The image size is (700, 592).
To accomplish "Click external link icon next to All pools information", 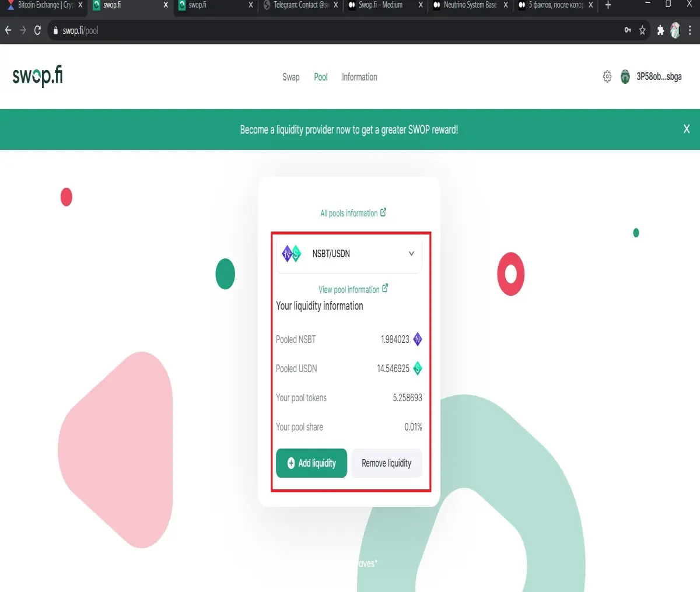I will [383, 212].
